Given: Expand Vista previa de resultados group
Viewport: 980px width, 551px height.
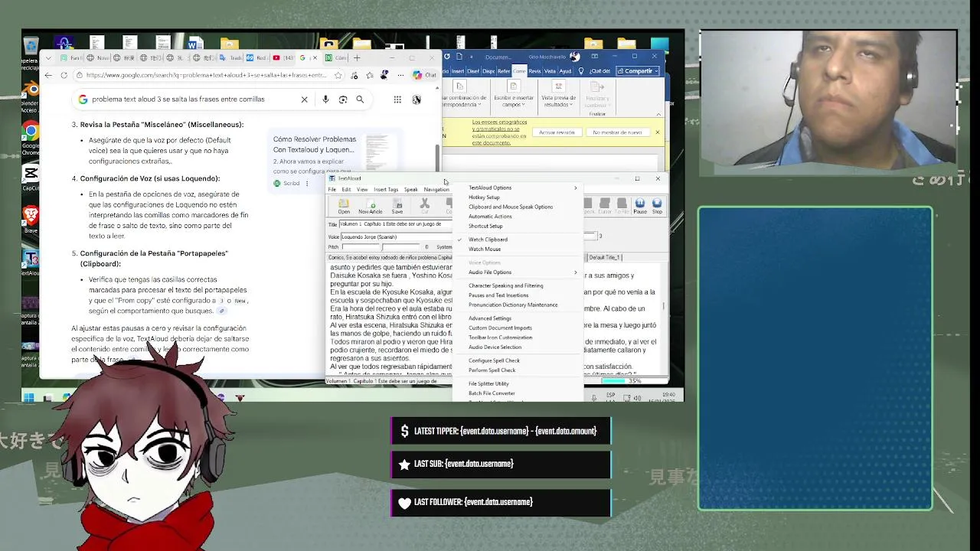Looking at the screenshot, I should pos(557,93).
